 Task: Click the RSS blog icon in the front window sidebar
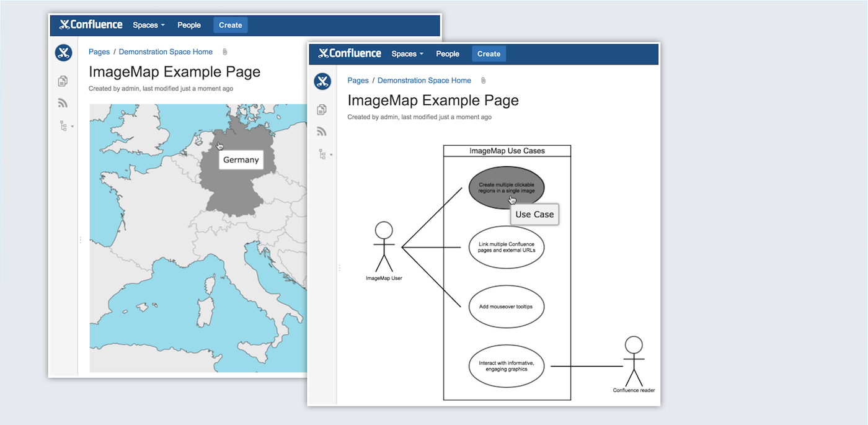point(322,132)
